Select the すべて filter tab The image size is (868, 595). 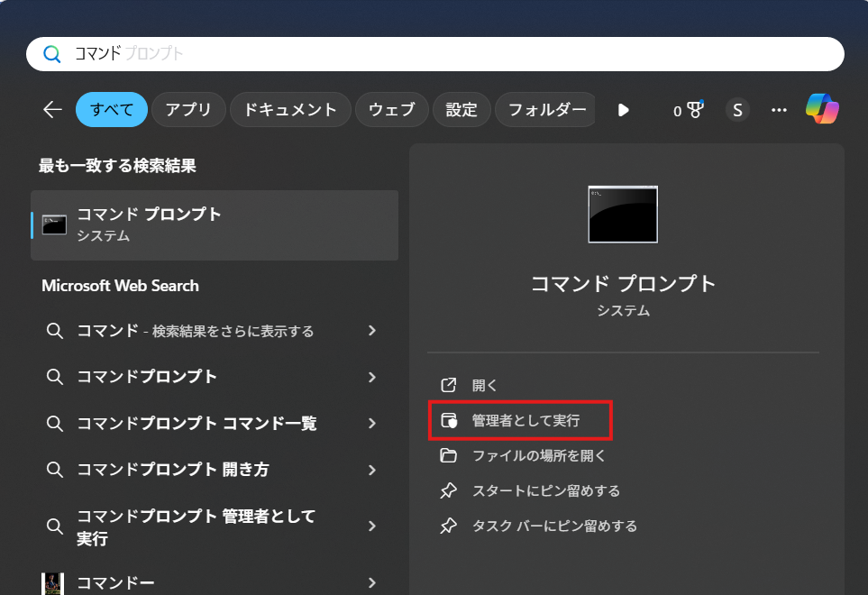point(112,110)
